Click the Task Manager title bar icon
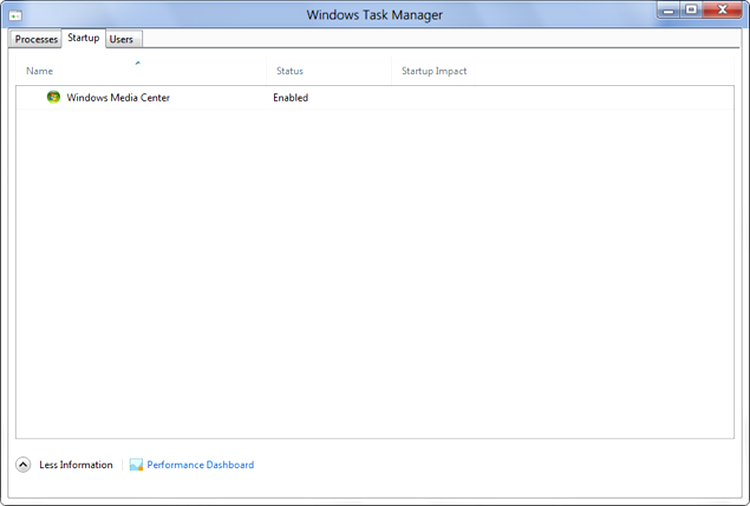 (15, 16)
